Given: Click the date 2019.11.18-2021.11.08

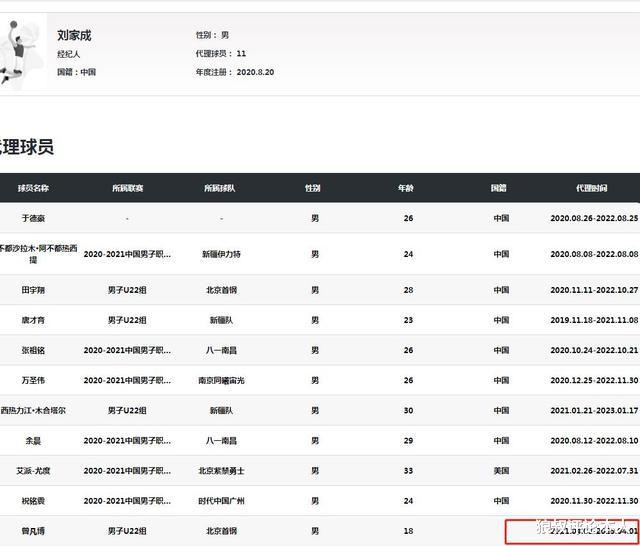Looking at the screenshot, I should [x=594, y=320].
